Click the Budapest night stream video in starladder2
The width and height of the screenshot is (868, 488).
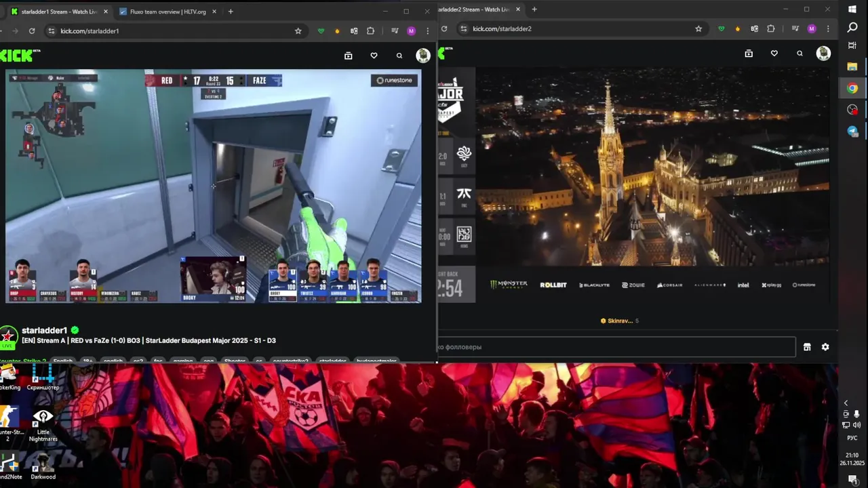(634, 184)
